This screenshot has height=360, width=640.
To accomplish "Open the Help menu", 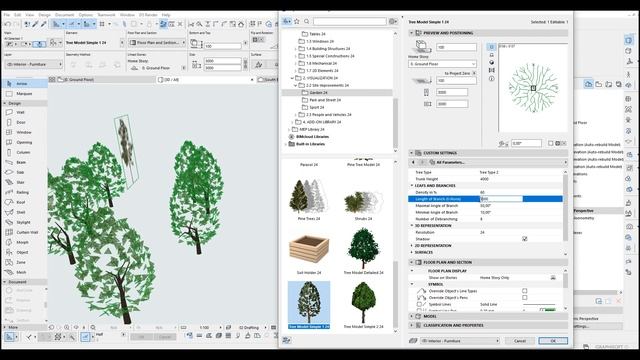I will coord(166,15).
